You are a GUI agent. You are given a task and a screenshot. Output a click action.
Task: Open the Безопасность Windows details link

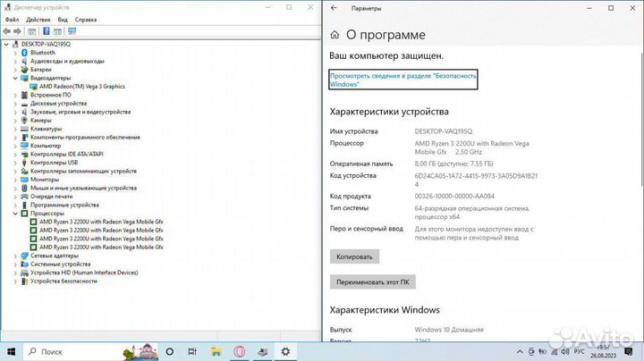(402, 80)
